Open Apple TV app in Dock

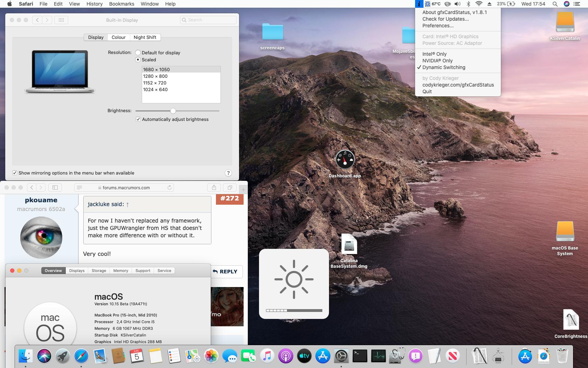tap(304, 356)
